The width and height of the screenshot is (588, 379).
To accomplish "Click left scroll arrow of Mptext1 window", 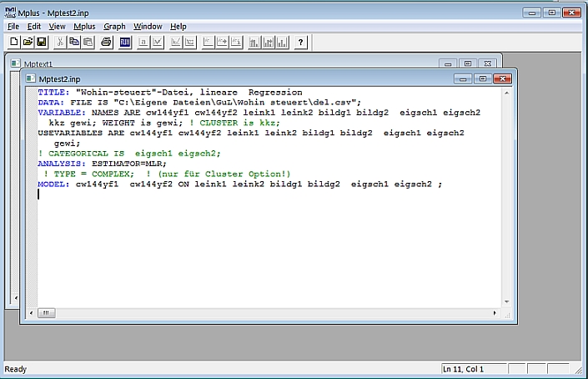I will coord(16,298).
